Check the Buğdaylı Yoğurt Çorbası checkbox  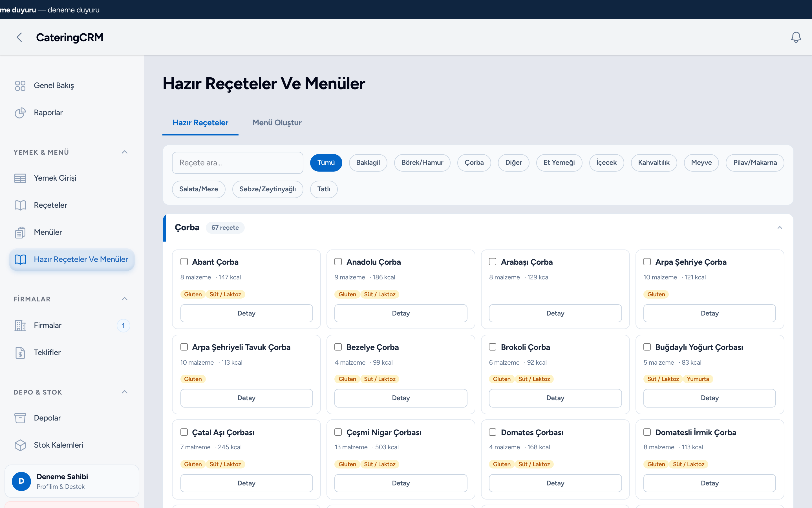[647, 347]
